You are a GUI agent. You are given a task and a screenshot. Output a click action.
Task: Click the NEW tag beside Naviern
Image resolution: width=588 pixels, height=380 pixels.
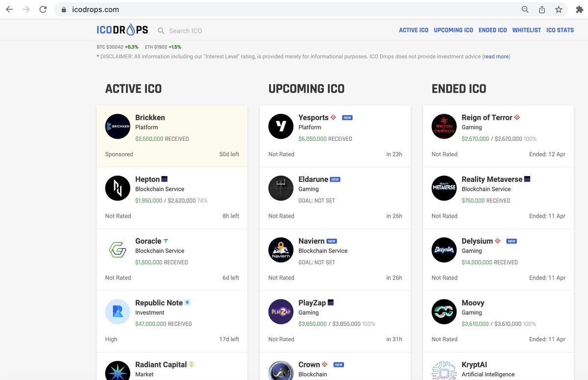click(x=332, y=241)
